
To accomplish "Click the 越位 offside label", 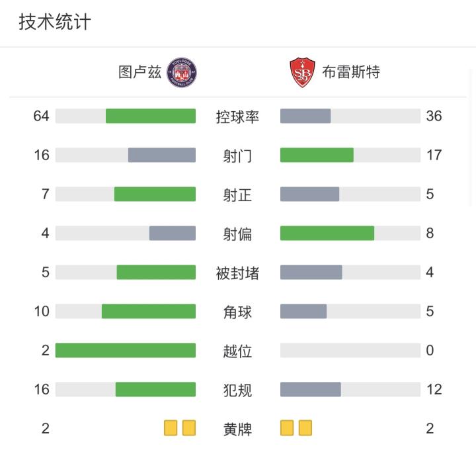I will (237, 351).
